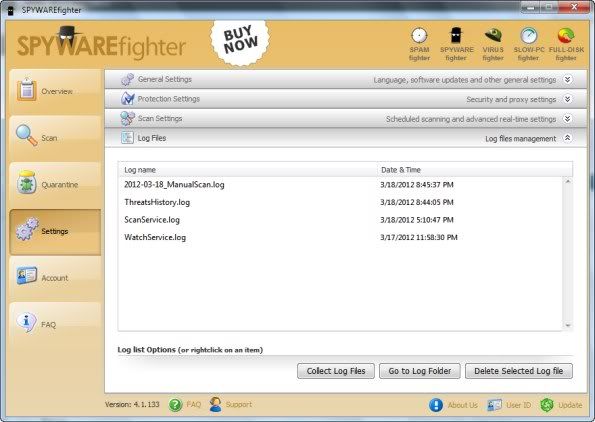
Task: Collapse Log Files chevron
Action: tap(567, 138)
